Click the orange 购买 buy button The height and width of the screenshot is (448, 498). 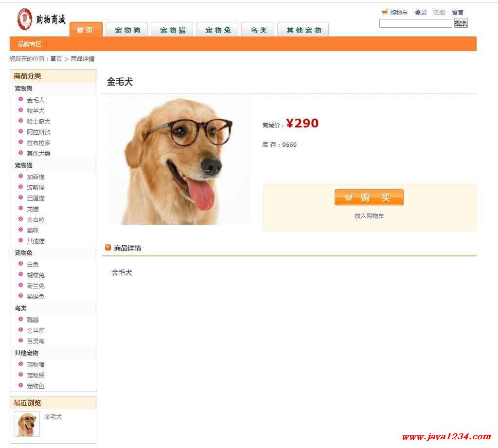(x=369, y=197)
